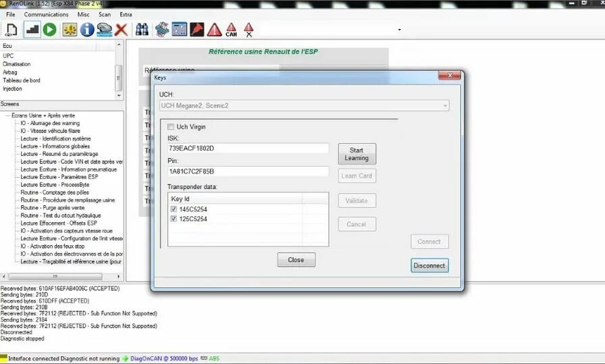Click screens tree horizontal scroll left arrow

(4, 276)
